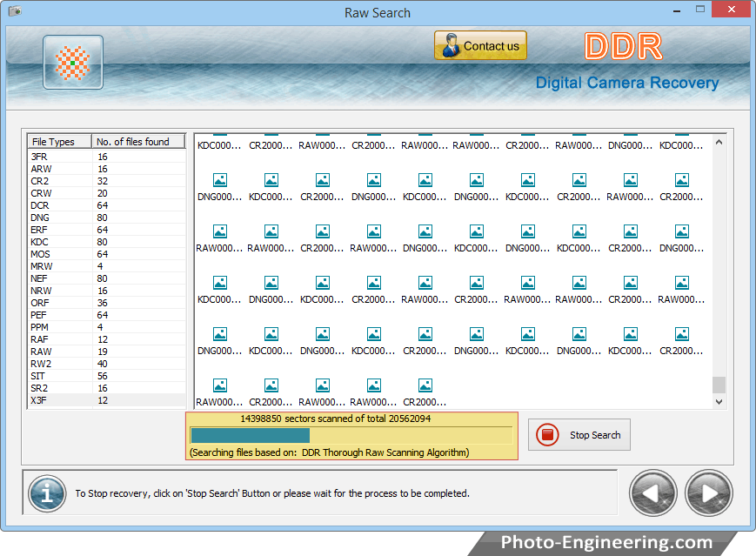This screenshot has width=756, height=556.
Task: Click the orange dotted application logo icon
Action: (73, 62)
